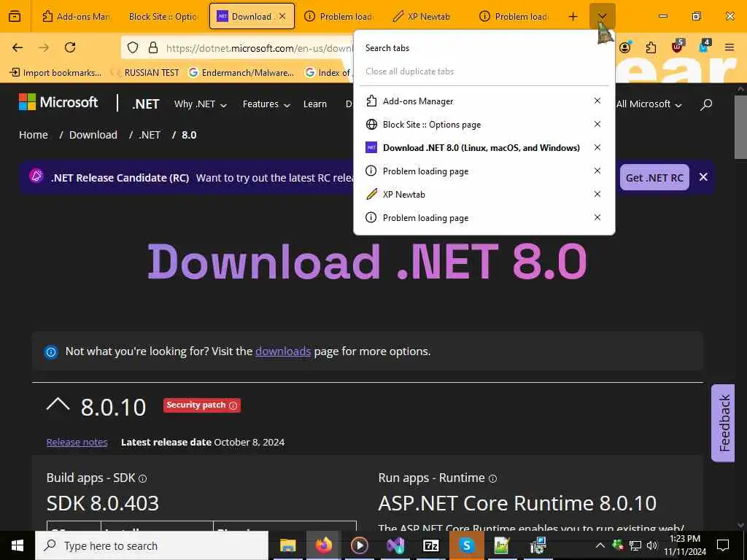Go back with the back arrow

[18, 47]
